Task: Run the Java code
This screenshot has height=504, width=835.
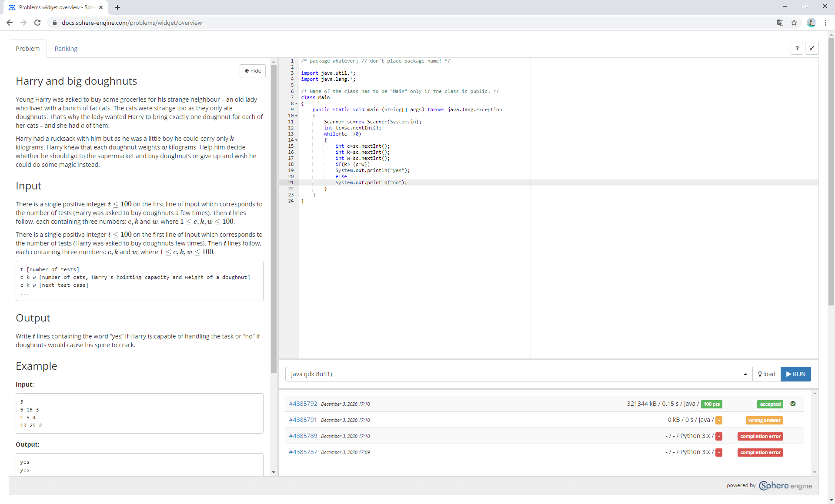Action: click(795, 374)
